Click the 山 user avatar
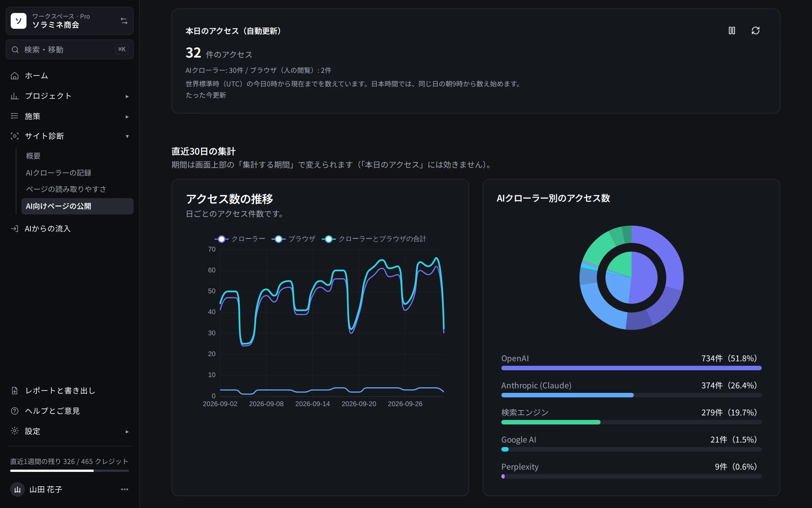 pyautogui.click(x=17, y=490)
